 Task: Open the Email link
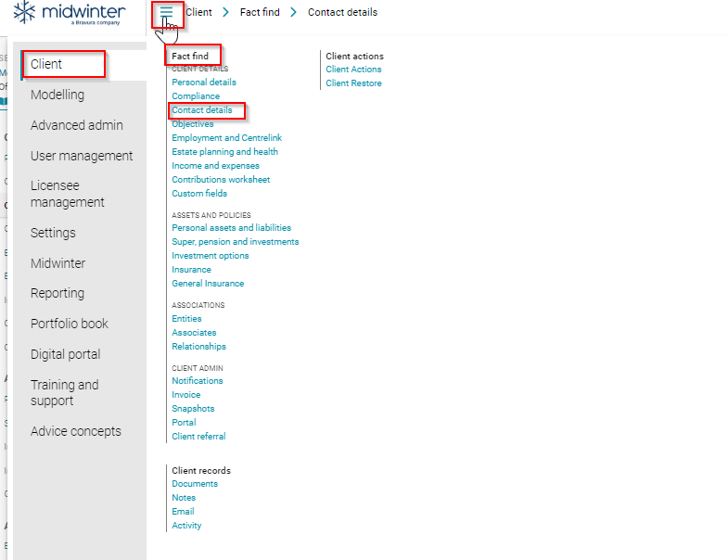pos(183,512)
